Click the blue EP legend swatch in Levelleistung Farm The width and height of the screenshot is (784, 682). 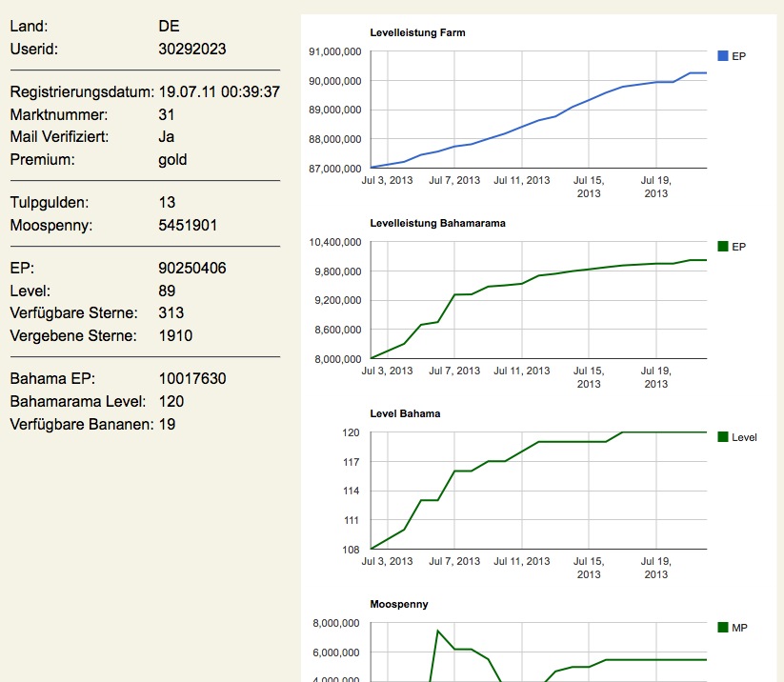click(722, 56)
